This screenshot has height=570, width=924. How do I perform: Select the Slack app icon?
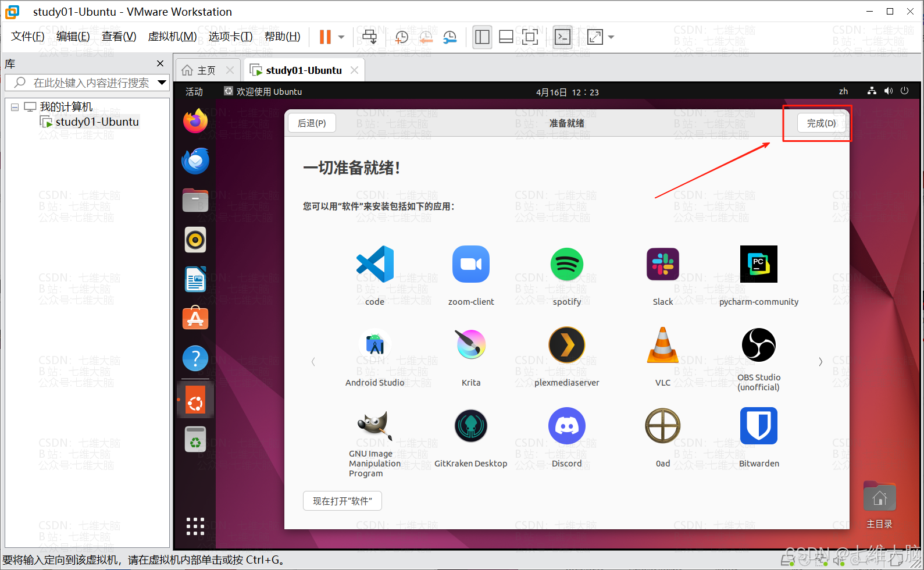[x=663, y=264]
